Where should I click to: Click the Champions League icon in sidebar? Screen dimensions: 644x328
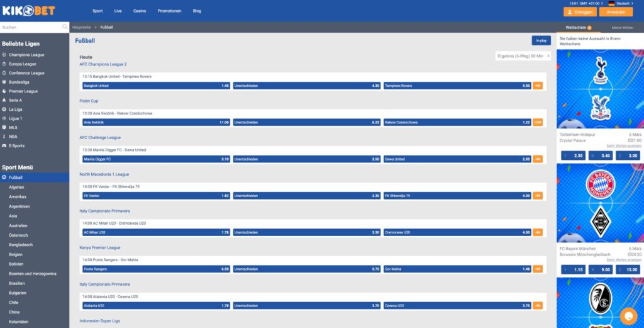pyautogui.click(x=4, y=55)
